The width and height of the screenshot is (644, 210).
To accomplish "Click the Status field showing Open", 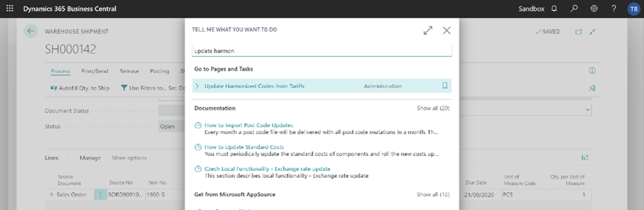I will 171,126.
